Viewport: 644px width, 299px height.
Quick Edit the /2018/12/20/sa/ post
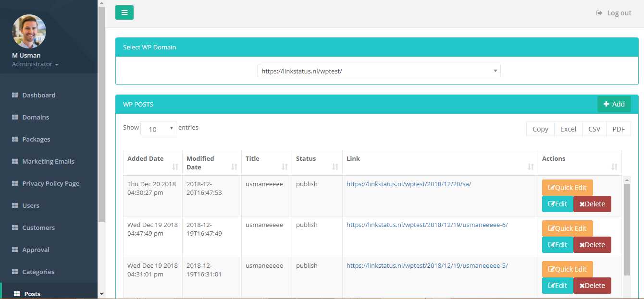[x=568, y=188]
